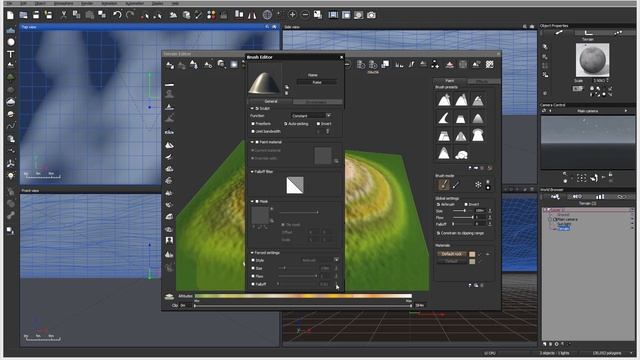640x360 pixels.
Task: Click the brush Name input field
Action: [x=316, y=82]
